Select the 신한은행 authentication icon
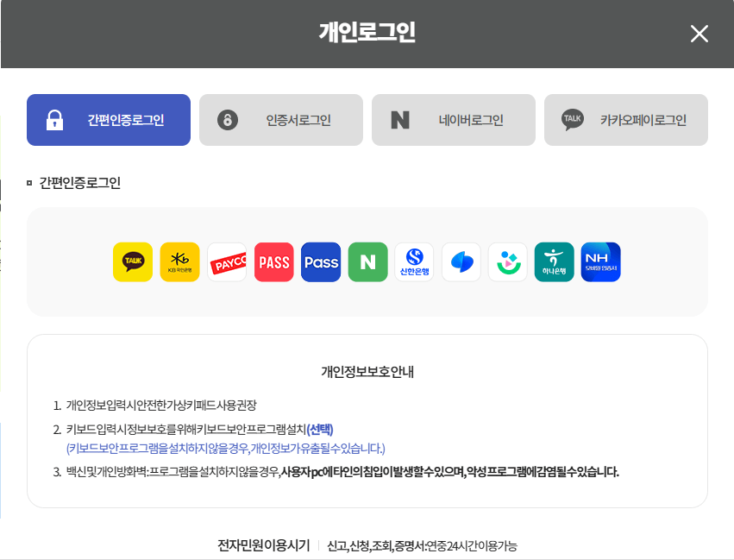734x560 pixels. (415, 261)
